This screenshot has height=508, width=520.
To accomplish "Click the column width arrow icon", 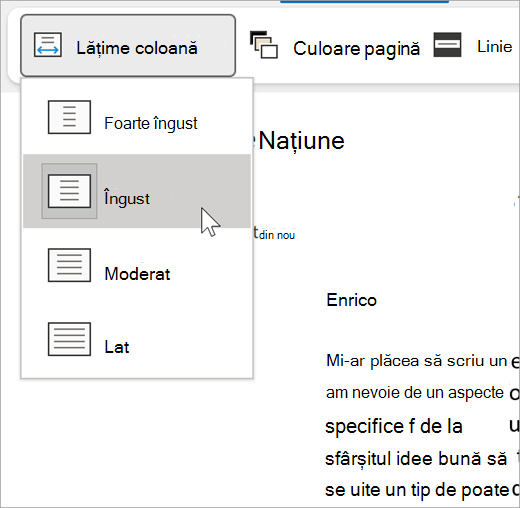I will pyautogui.click(x=48, y=45).
